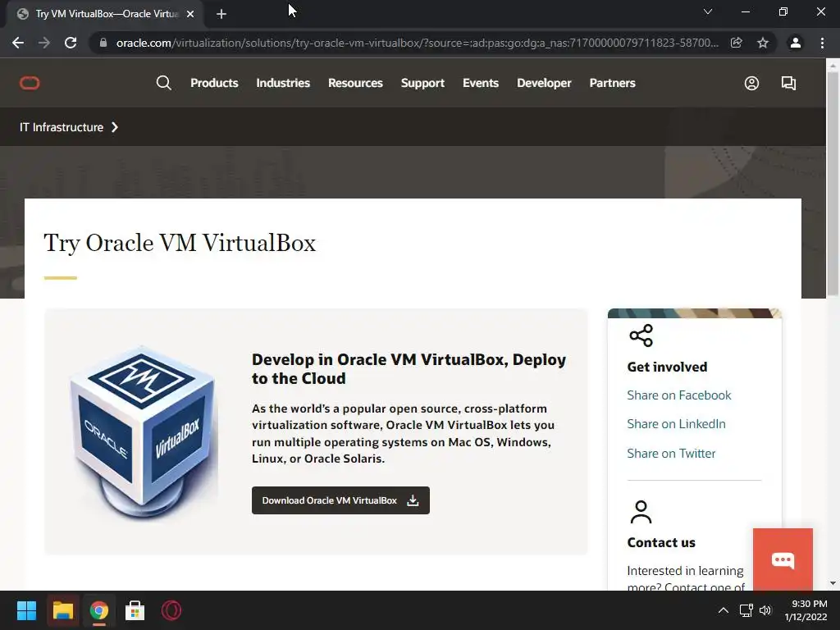Open the Oracle account icon
This screenshot has height=630, width=840.
751,83
